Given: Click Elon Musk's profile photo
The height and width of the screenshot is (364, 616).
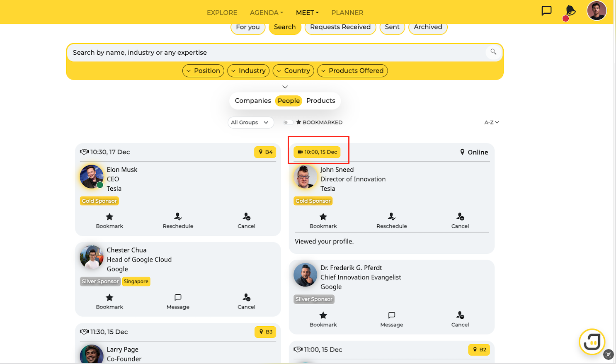Looking at the screenshot, I should tap(92, 177).
